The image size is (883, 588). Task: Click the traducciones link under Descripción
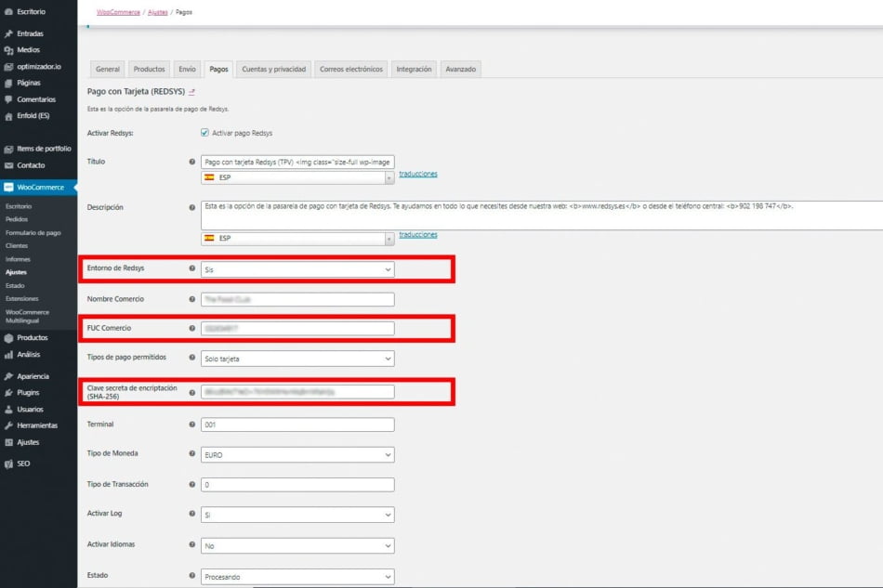click(417, 234)
